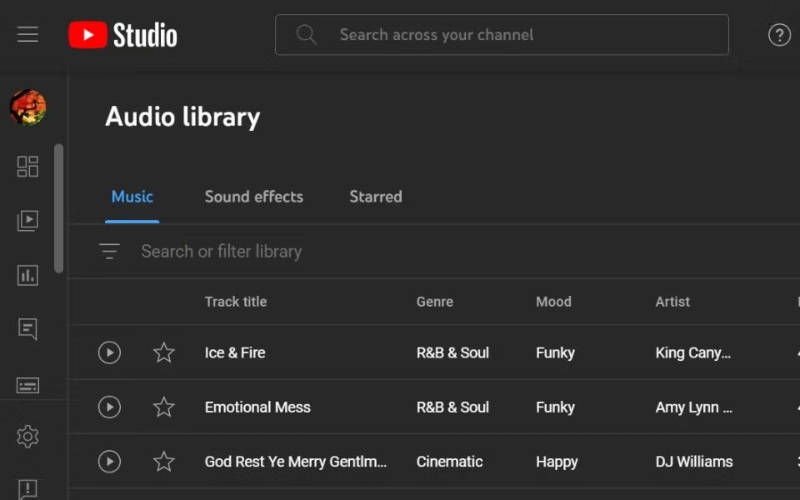
Task: Sort by Track title column header
Action: tap(236, 302)
